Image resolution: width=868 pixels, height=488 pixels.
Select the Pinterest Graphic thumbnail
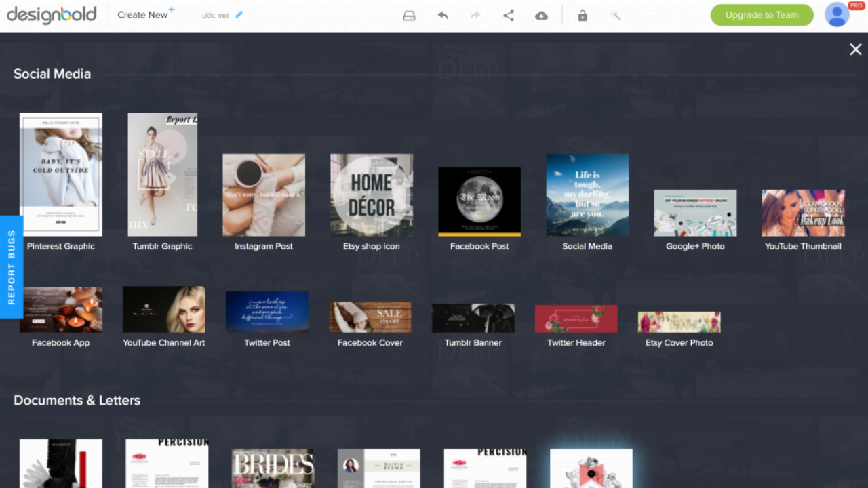(x=61, y=174)
